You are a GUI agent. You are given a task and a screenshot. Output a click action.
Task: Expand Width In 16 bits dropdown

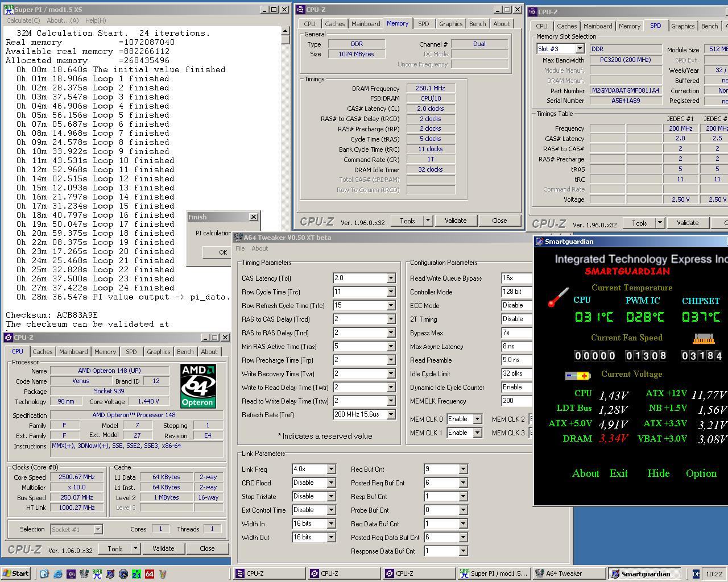click(330, 524)
